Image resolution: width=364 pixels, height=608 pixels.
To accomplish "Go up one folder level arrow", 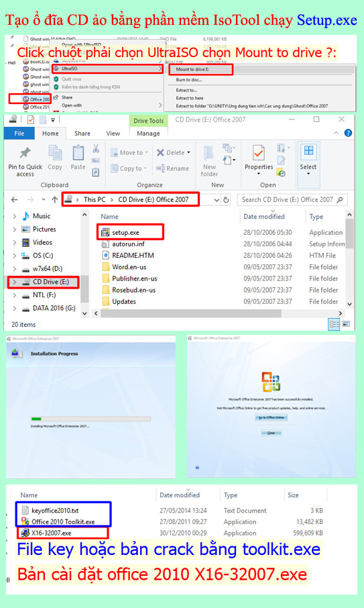I will [x=54, y=200].
